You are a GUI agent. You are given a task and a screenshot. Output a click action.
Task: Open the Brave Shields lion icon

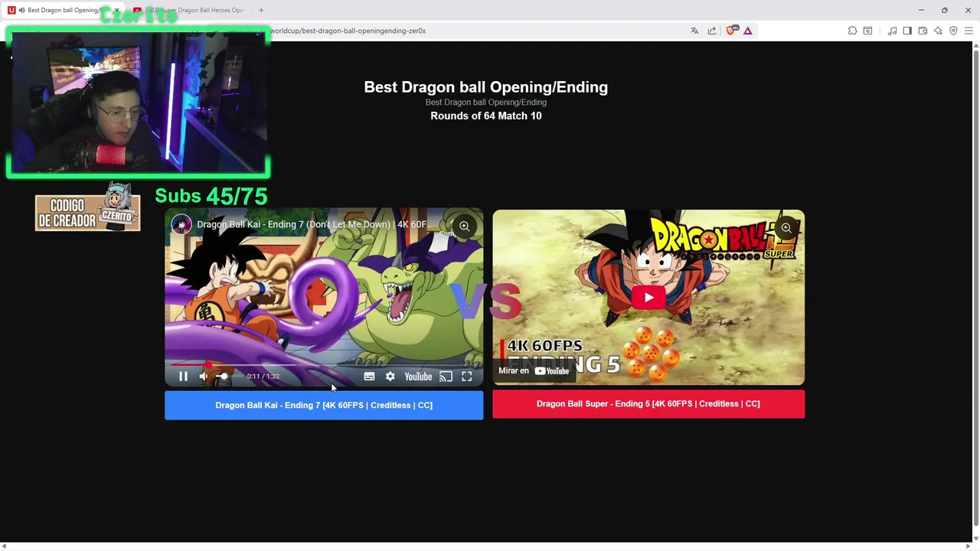coord(730,31)
